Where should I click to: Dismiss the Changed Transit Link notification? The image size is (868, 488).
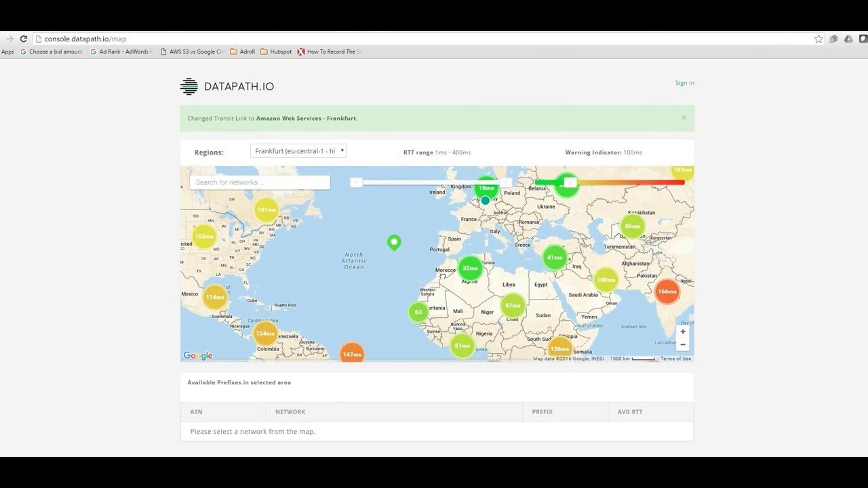click(x=684, y=118)
